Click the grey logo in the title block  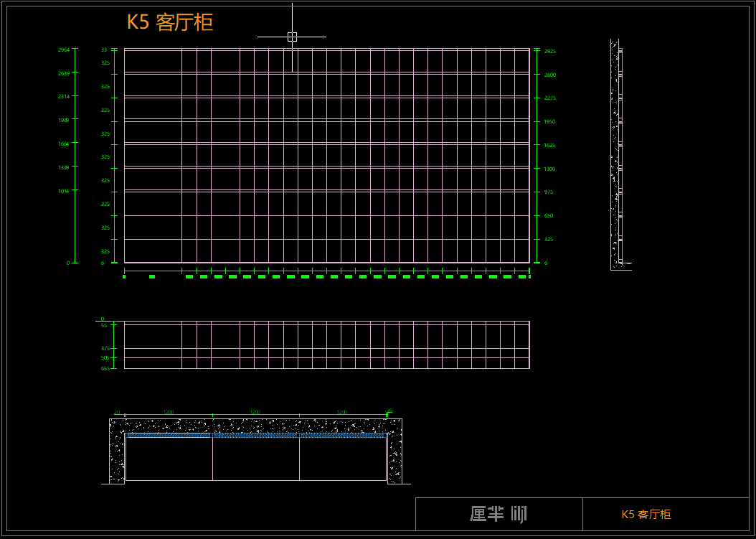click(499, 514)
